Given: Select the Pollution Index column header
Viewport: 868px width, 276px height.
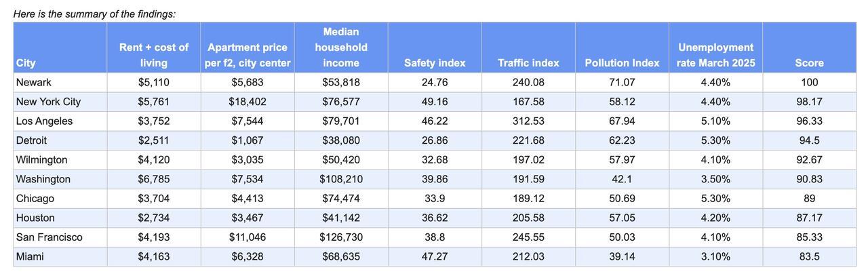Looking at the screenshot, I should pos(622,63).
